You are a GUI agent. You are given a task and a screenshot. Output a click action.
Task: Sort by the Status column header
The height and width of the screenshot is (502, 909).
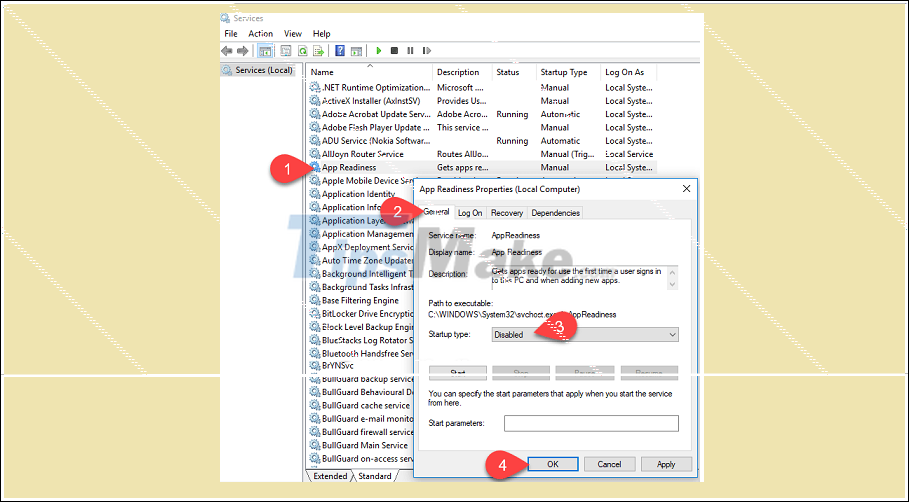(x=514, y=72)
